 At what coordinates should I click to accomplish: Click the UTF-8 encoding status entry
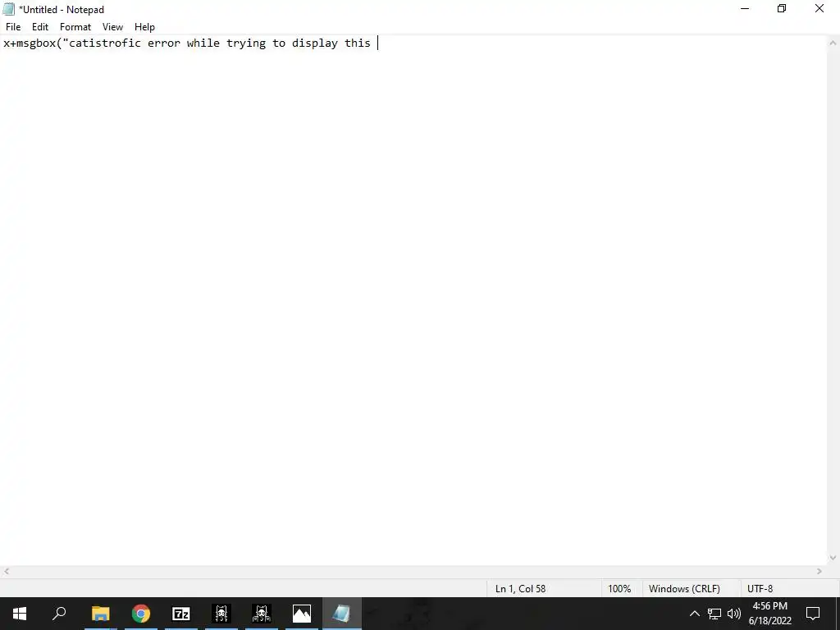[x=760, y=589]
